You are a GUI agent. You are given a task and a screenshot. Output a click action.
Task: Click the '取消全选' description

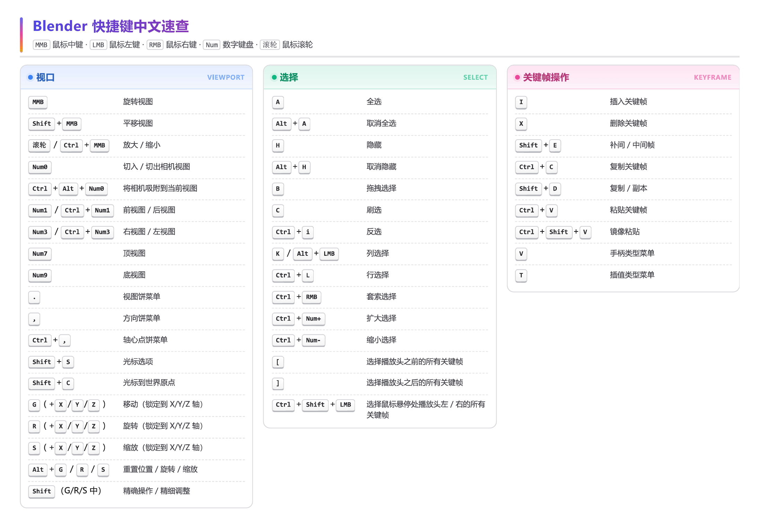pos(381,123)
